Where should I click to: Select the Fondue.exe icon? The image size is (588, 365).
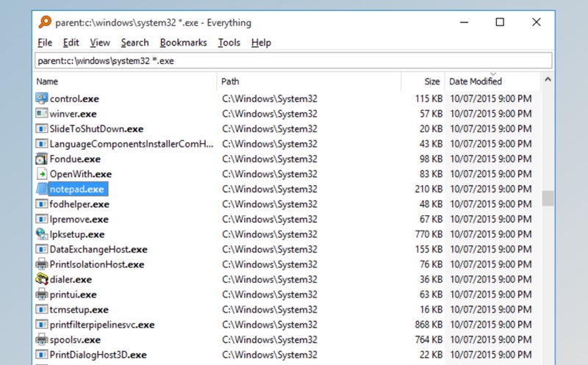click(x=42, y=159)
